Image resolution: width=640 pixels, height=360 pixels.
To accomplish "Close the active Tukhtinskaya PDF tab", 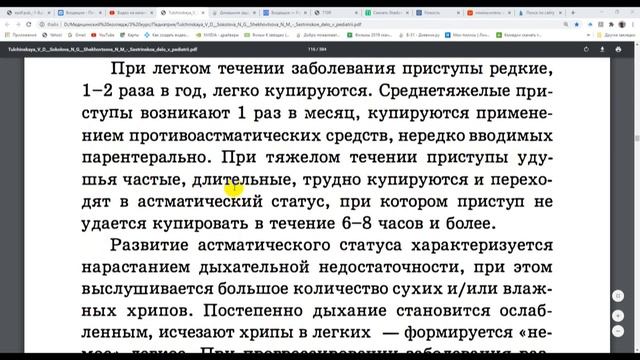I will 202,13.
